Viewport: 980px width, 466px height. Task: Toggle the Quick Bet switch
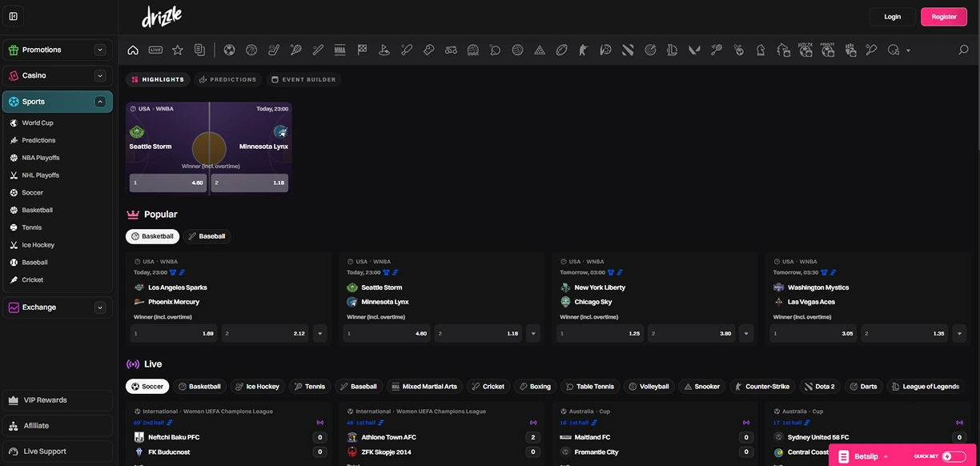tap(954, 456)
